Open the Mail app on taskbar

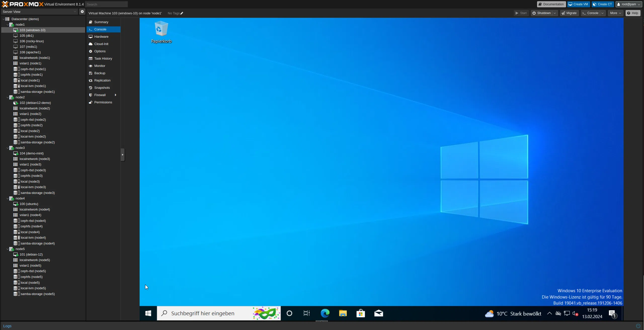tap(378, 313)
